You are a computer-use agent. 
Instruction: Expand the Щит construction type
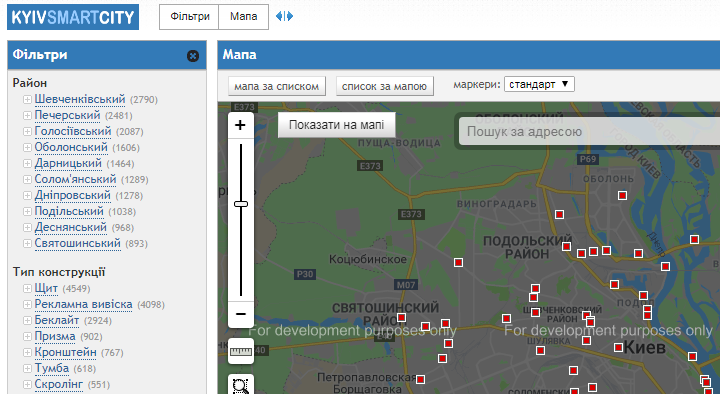point(27,288)
